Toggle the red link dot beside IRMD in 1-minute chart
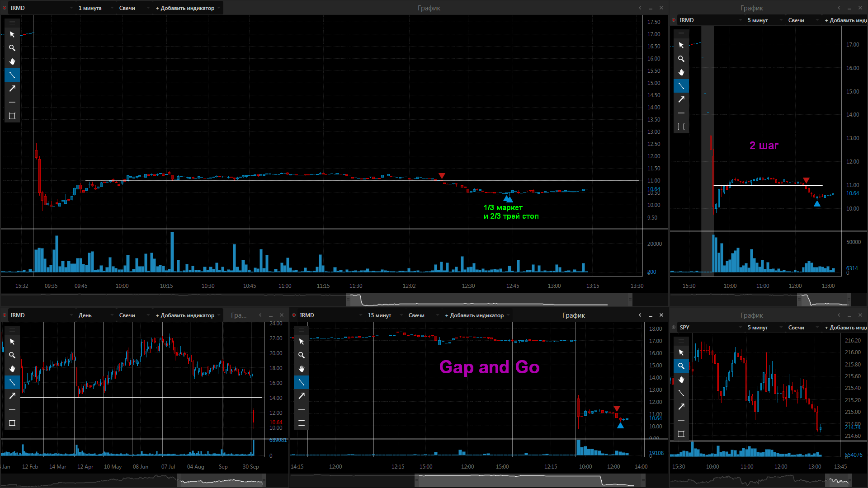868x488 pixels. tap(5, 8)
